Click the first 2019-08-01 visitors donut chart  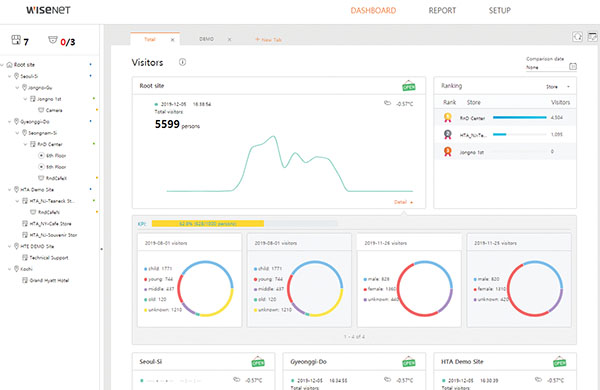tap(205, 289)
